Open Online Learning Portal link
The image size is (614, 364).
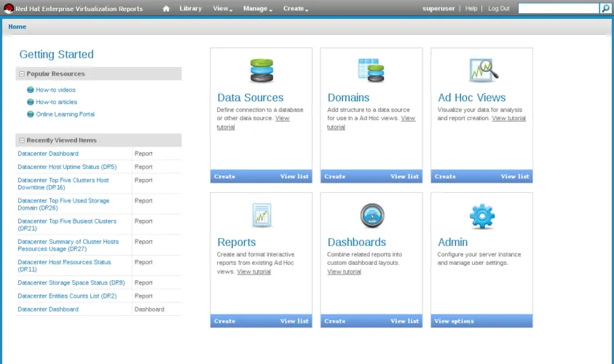[65, 114]
